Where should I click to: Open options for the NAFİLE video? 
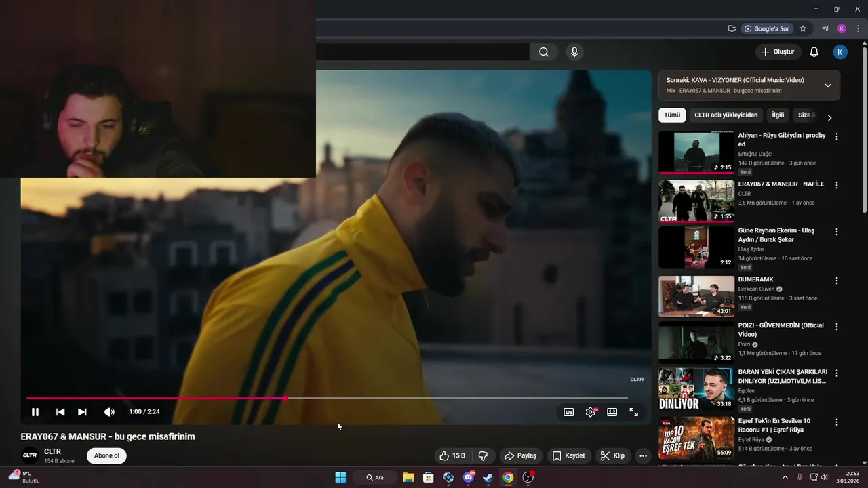(x=837, y=185)
